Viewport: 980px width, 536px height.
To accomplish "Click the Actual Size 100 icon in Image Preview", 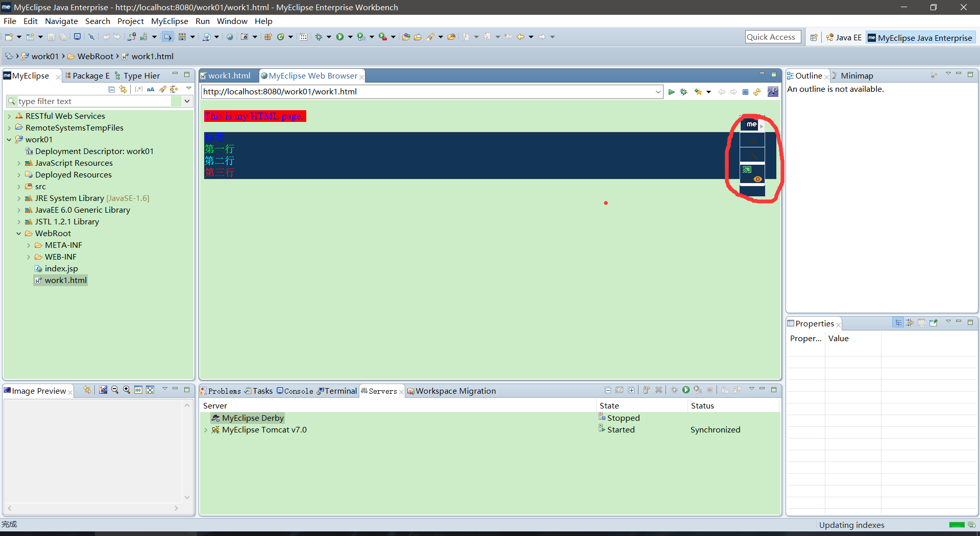I will [138, 390].
